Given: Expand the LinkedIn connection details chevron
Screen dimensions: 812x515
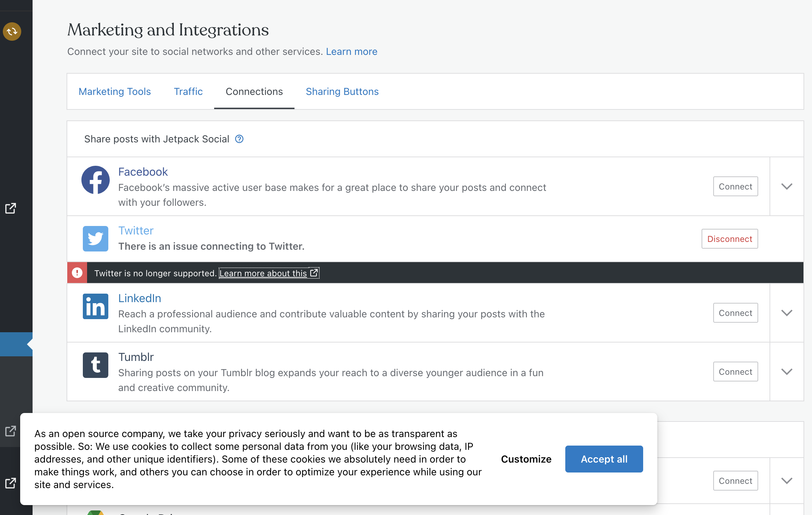Looking at the screenshot, I should tap(787, 313).
